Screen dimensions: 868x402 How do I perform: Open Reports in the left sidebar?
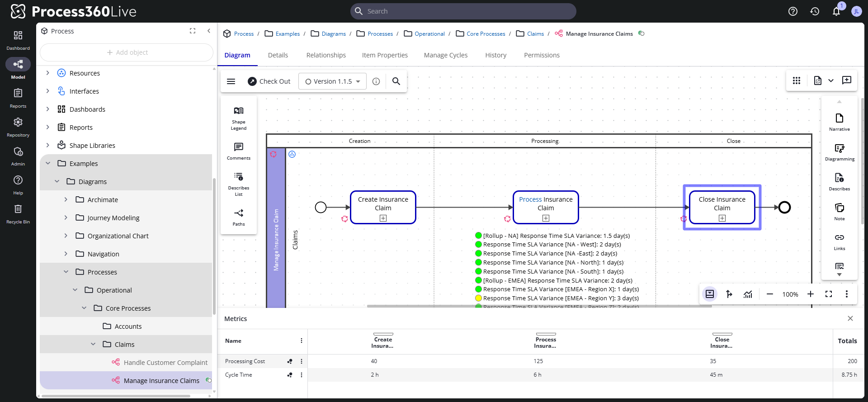click(x=18, y=98)
